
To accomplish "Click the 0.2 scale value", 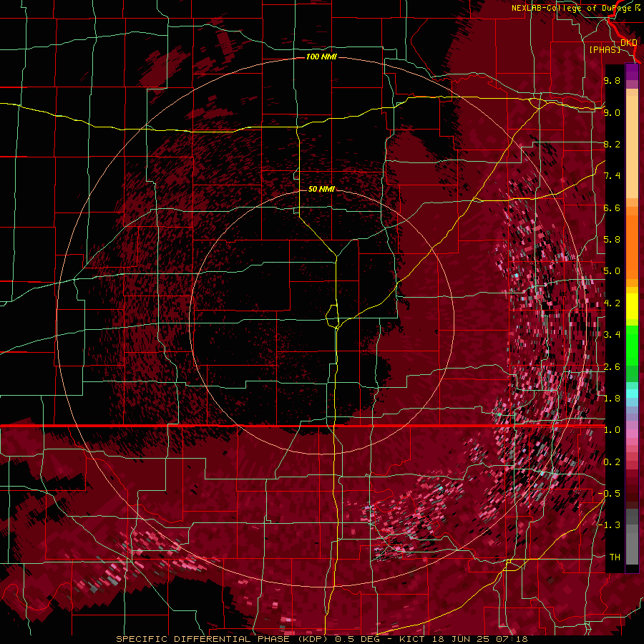I will 612,462.
